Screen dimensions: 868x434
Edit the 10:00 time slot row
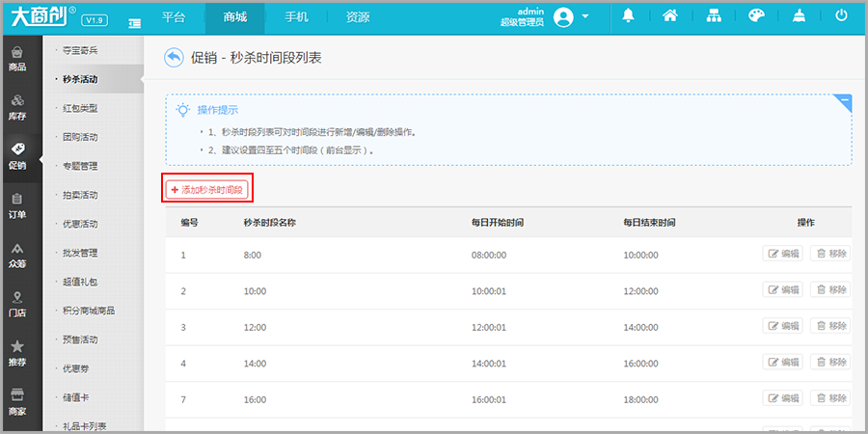[782, 289]
